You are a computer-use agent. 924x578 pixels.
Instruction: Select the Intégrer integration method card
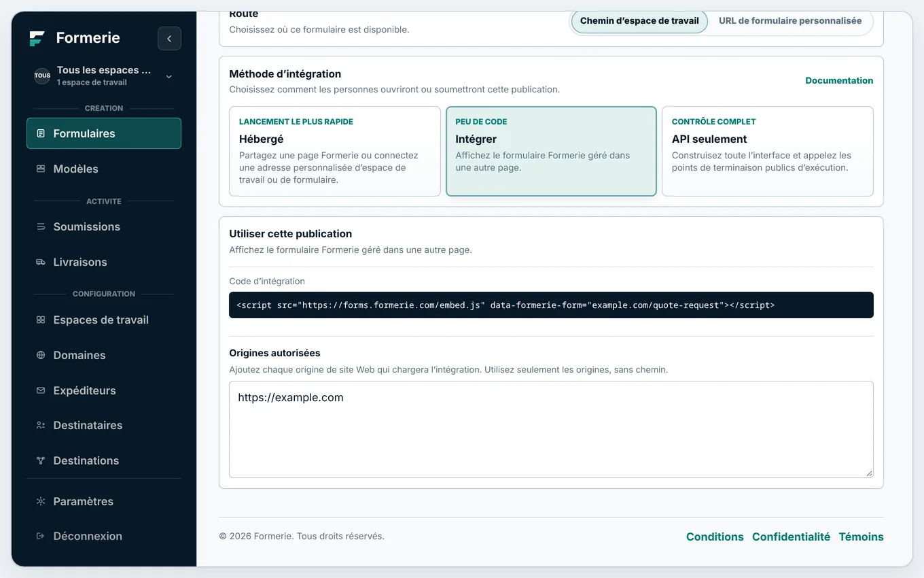pyautogui.click(x=551, y=151)
